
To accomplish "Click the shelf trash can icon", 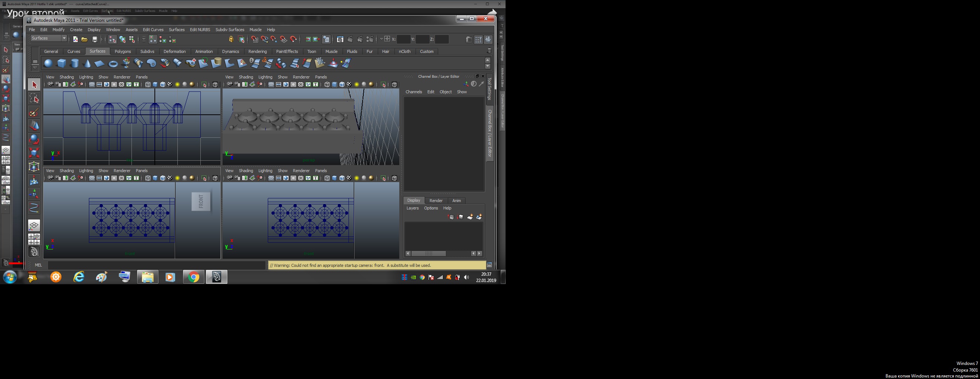I will (489, 51).
